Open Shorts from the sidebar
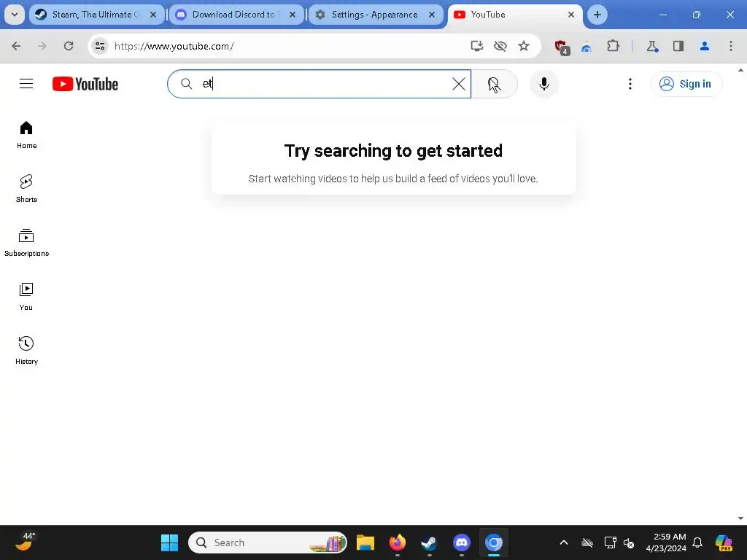This screenshot has height=560, width=747. pyautogui.click(x=26, y=189)
